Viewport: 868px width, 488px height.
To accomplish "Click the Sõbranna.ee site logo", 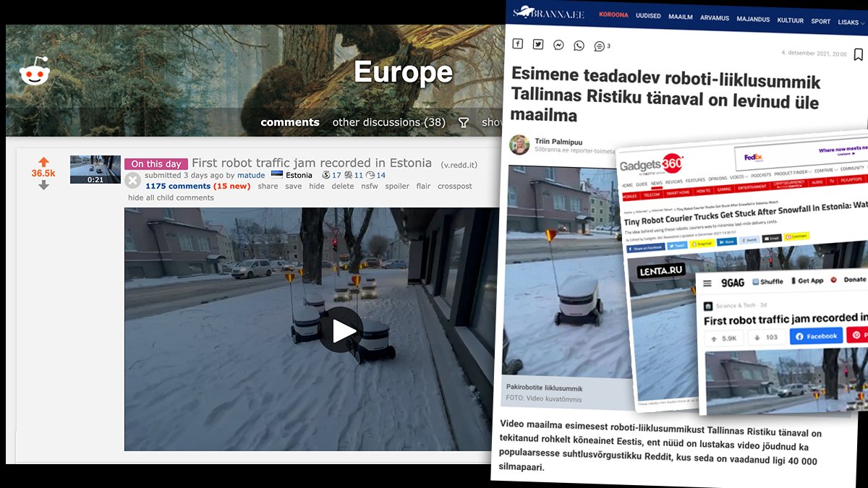I will coord(548,13).
